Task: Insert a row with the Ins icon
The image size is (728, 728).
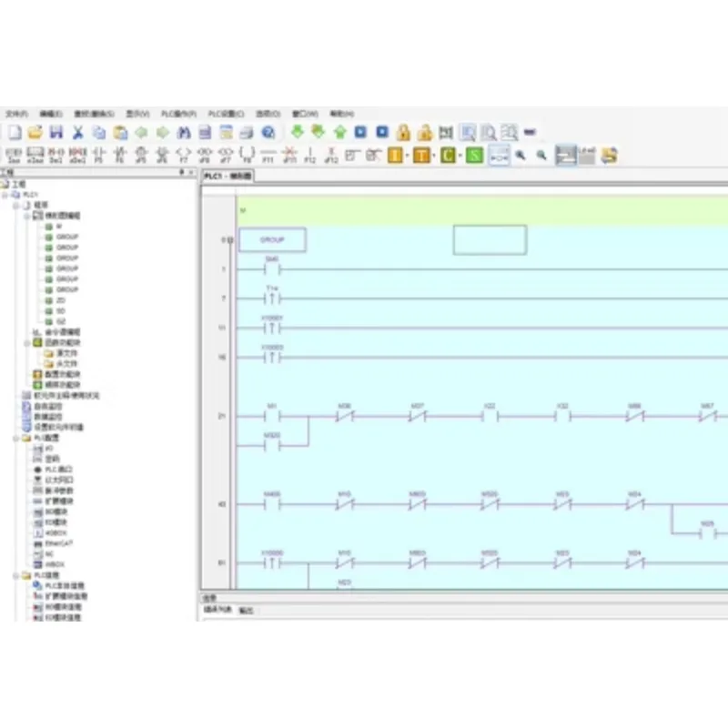Action: point(14,155)
